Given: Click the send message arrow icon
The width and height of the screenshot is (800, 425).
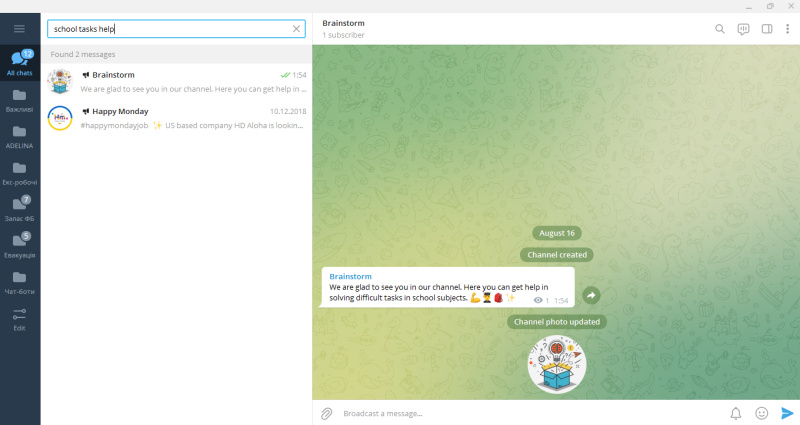Looking at the screenshot, I should pos(787,413).
